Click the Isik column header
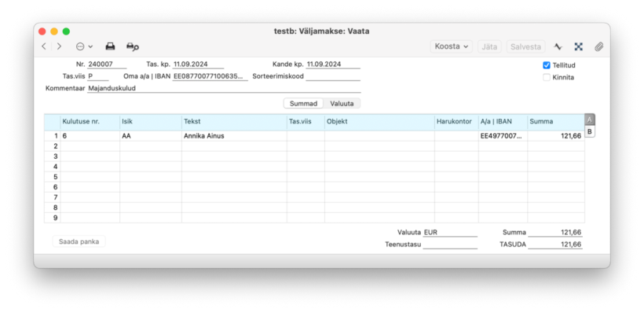644x313 pixels. pyautogui.click(x=151, y=122)
